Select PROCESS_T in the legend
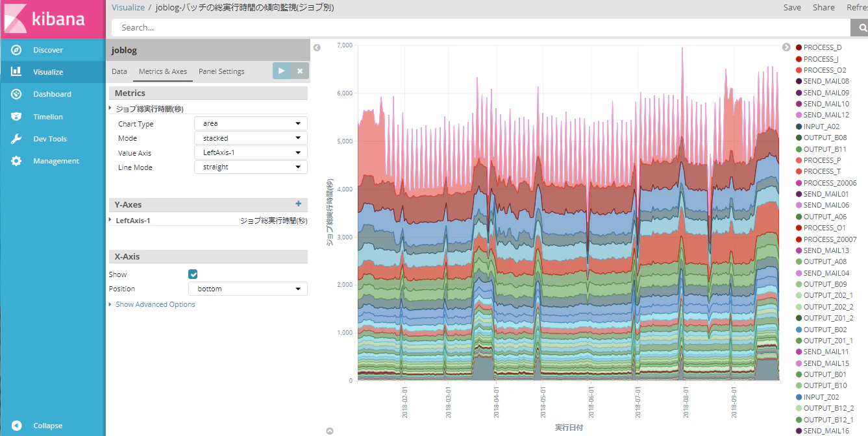 (822, 171)
